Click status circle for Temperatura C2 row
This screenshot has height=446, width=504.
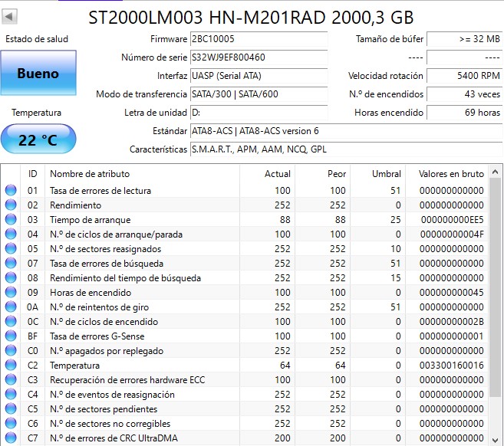click(x=11, y=365)
